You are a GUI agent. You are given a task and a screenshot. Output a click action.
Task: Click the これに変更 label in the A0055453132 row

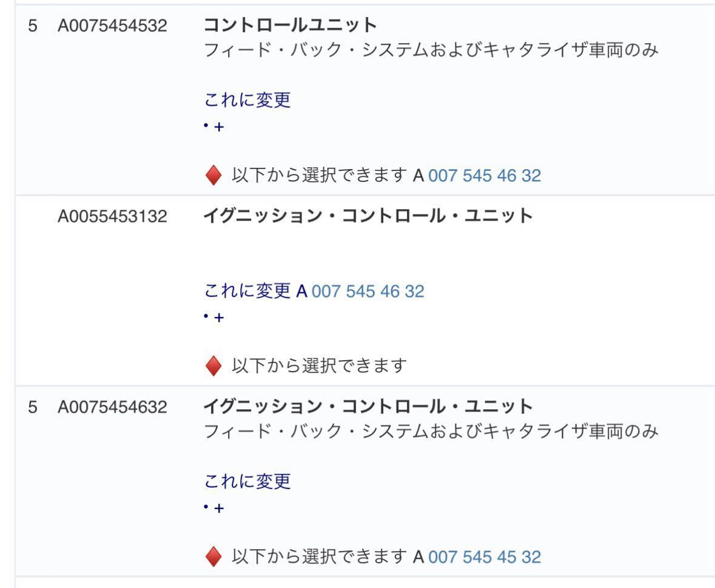coord(247,292)
